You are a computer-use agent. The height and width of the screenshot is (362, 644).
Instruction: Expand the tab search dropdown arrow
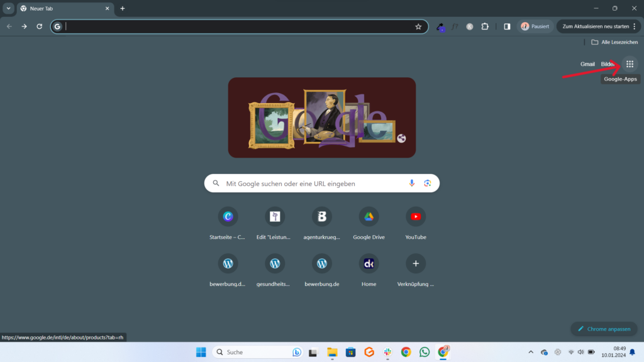pyautogui.click(x=9, y=8)
